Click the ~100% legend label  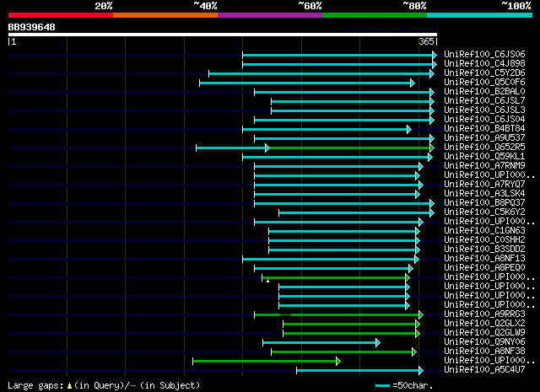516,6
